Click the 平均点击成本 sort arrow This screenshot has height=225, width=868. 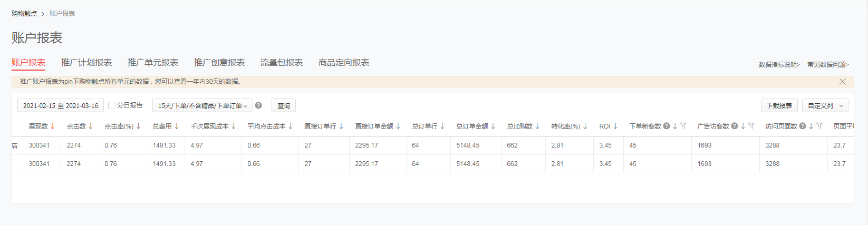[x=291, y=126]
